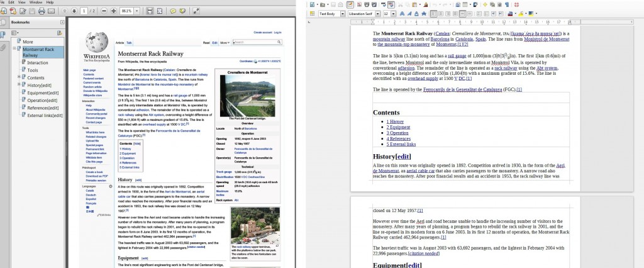Image resolution: width=644 pixels, height=268 pixels.
Task: Open the Window menu in Acrobat
Action: 36,3
